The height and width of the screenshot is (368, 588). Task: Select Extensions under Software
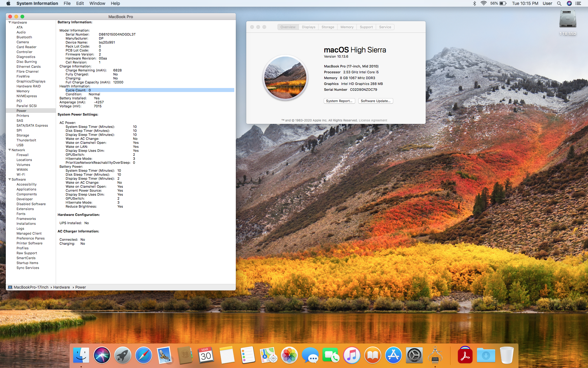click(25, 209)
